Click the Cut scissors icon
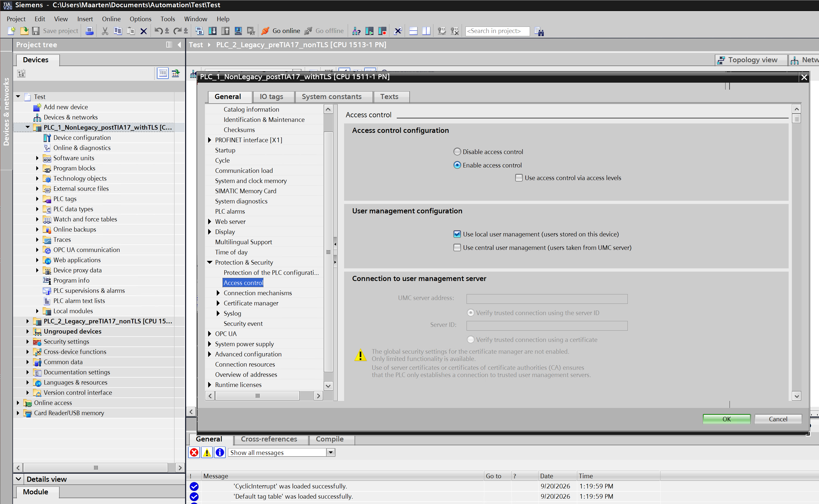 105,31
